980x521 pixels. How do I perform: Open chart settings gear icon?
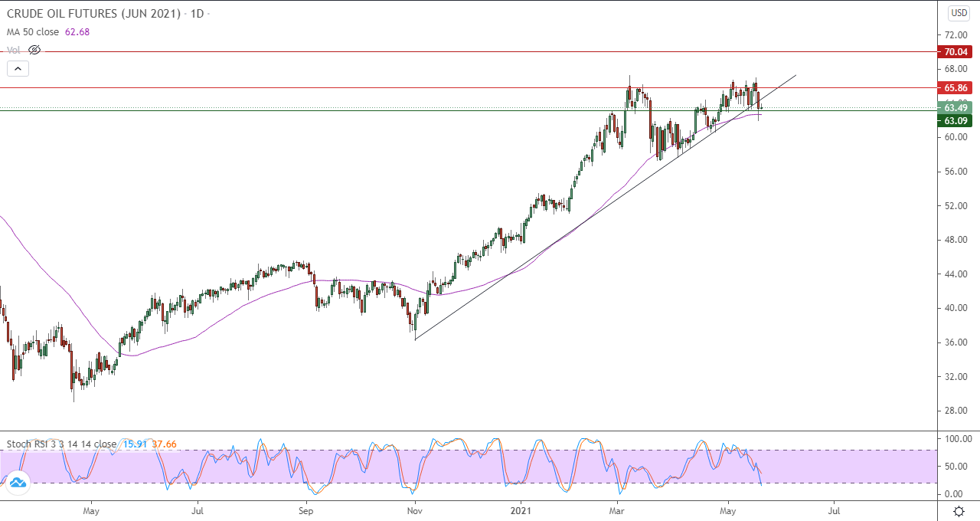click(x=959, y=511)
